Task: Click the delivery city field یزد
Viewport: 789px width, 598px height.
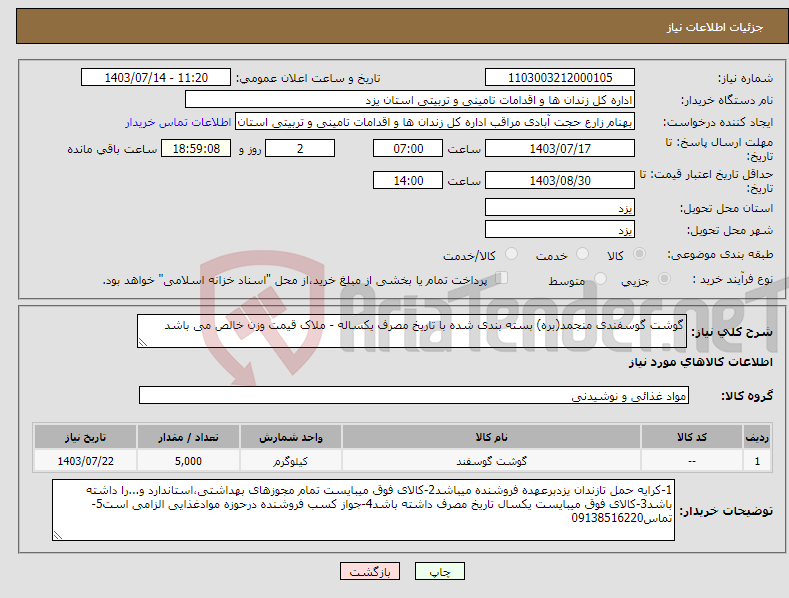Action: pyautogui.click(x=560, y=230)
